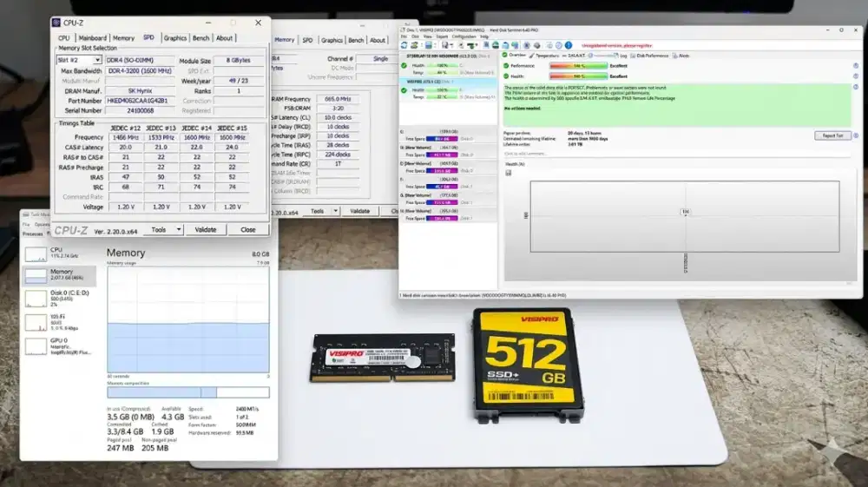Image resolution: width=868 pixels, height=487 pixels.
Task: Open the View menu in Hard Disk Sentinel
Action: [x=428, y=37]
